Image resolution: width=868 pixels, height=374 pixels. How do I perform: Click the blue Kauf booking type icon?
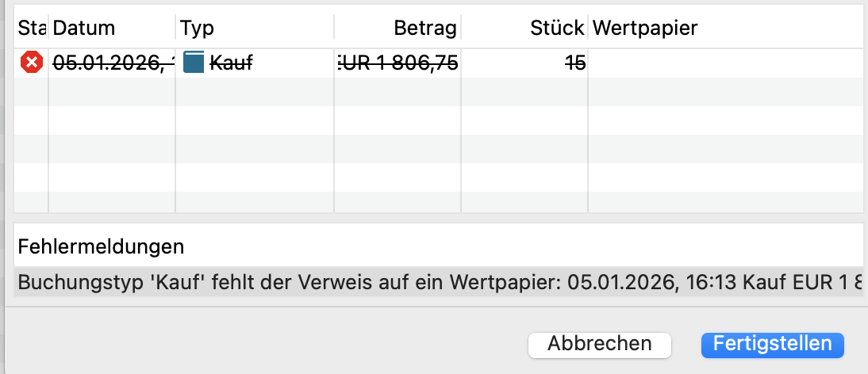click(194, 63)
